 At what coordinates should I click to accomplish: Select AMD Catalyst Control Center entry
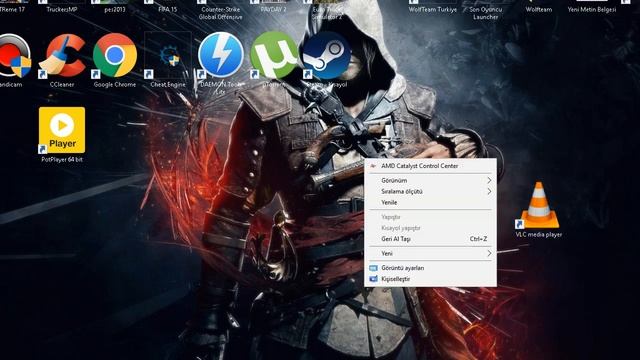point(431,166)
